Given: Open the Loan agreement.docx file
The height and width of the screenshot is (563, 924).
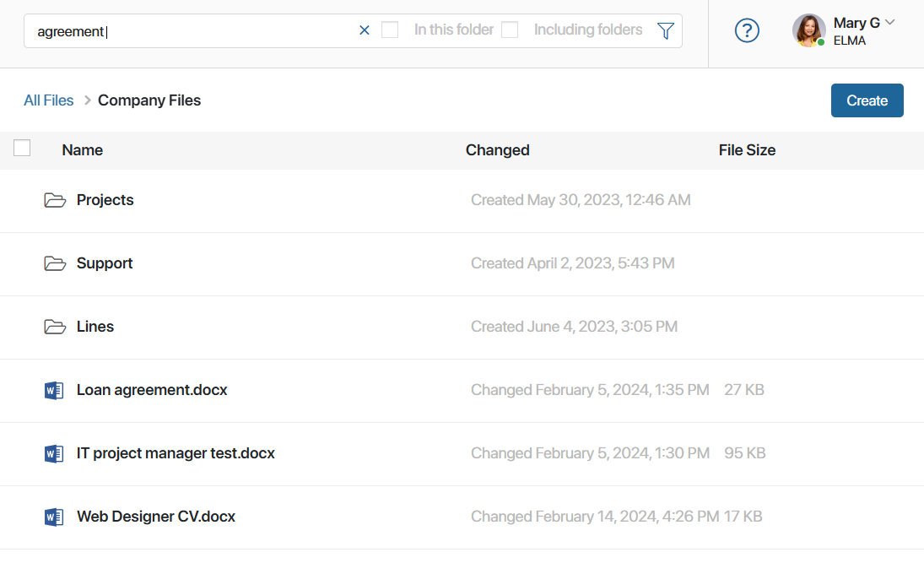Looking at the screenshot, I should click(151, 390).
